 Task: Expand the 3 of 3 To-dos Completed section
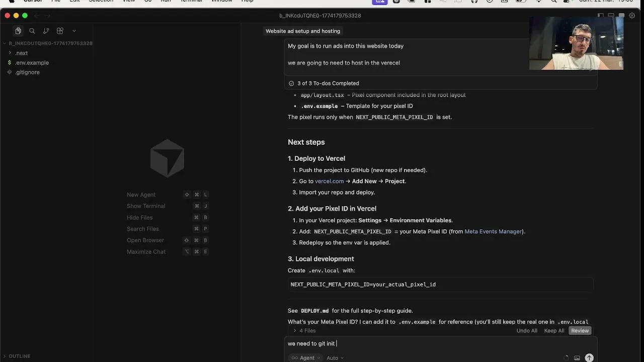click(328, 83)
